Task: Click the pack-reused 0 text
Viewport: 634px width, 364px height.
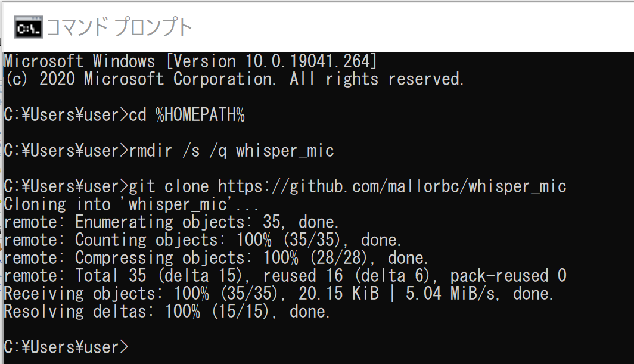Action: pos(508,276)
